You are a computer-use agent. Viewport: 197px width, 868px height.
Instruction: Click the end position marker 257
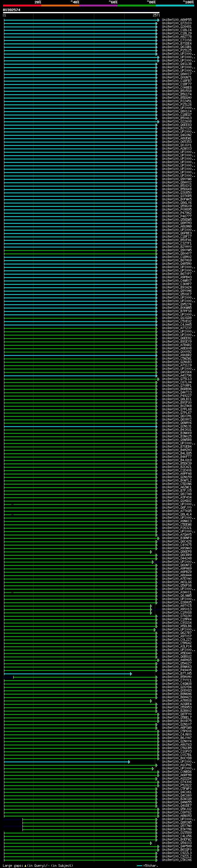(155, 15)
